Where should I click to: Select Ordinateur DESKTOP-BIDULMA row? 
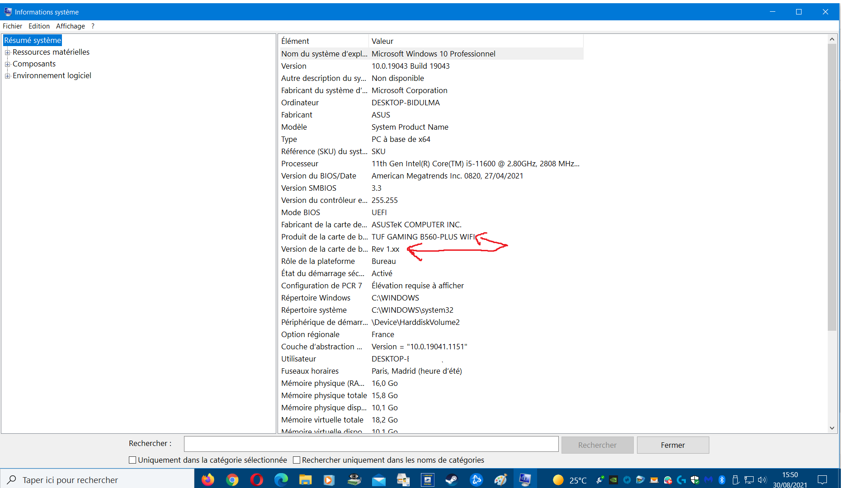431,103
